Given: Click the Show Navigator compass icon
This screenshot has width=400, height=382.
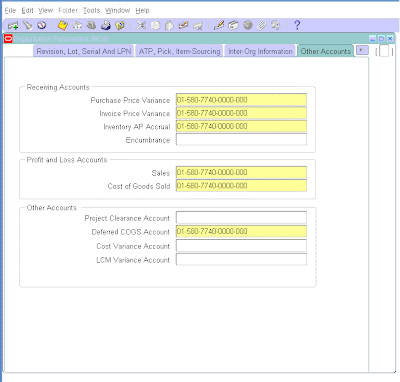Looking at the screenshot, I should 42,25.
